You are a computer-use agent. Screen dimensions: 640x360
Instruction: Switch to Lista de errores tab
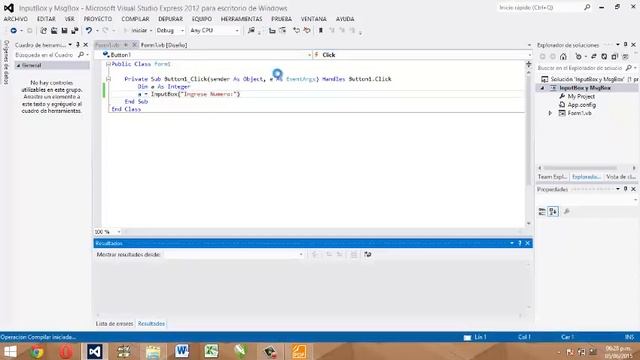point(114,324)
